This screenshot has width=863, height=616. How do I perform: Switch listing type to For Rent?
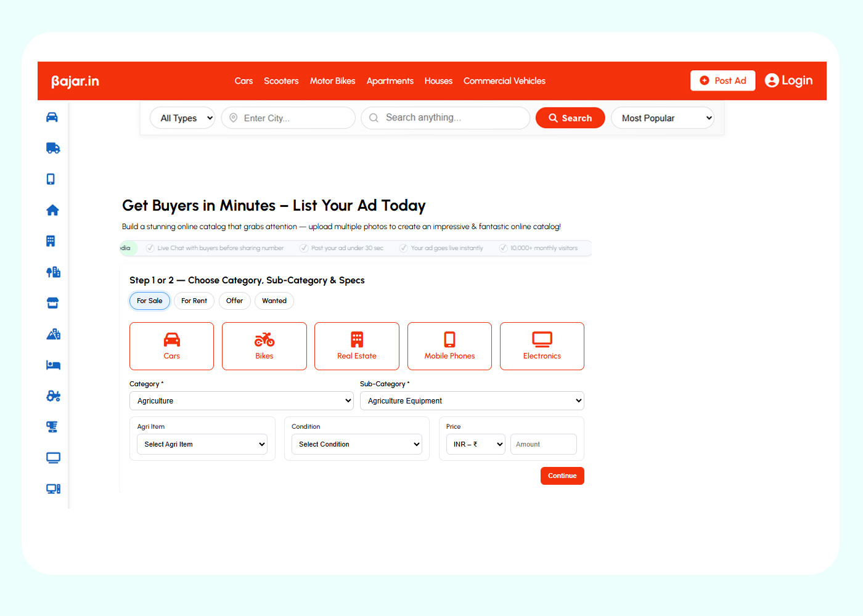(194, 301)
